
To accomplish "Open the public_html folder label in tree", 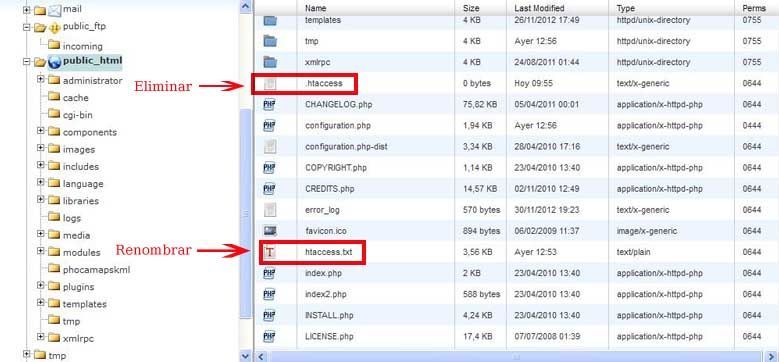I will pyautogui.click(x=92, y=61).
